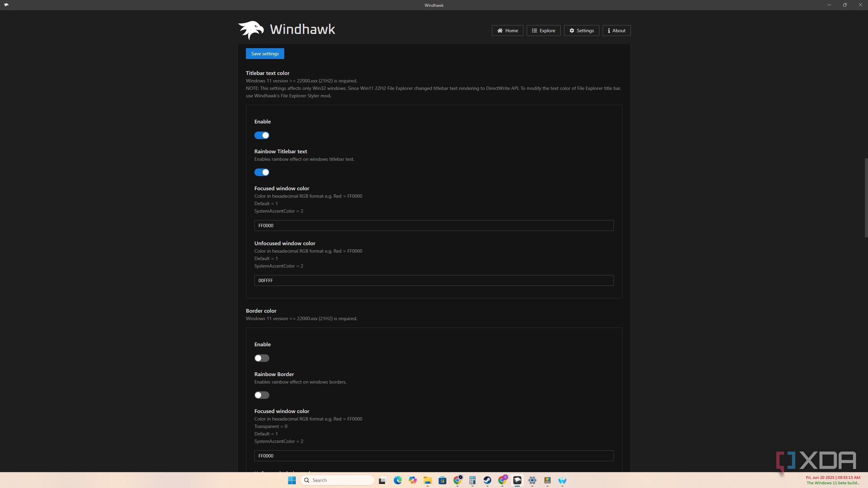
Task: Click the 'Border color' heading
Action: coord(261,311)
